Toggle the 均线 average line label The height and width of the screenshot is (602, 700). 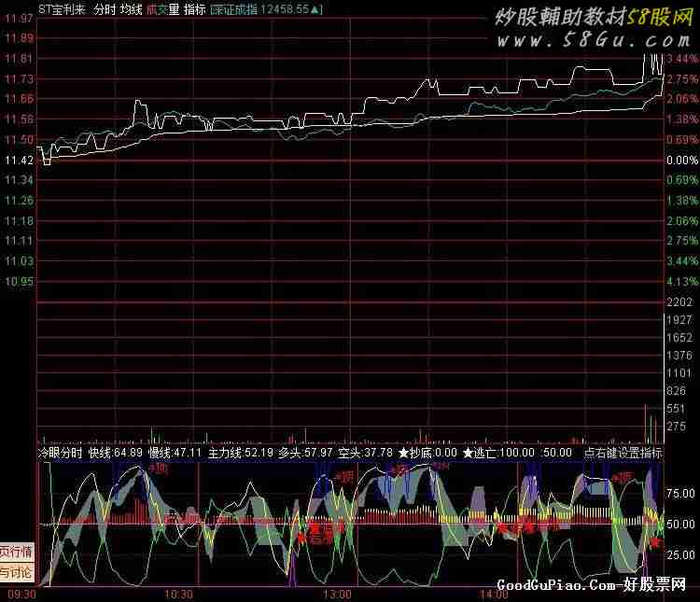pyautogui.click(x=131, y=9)
